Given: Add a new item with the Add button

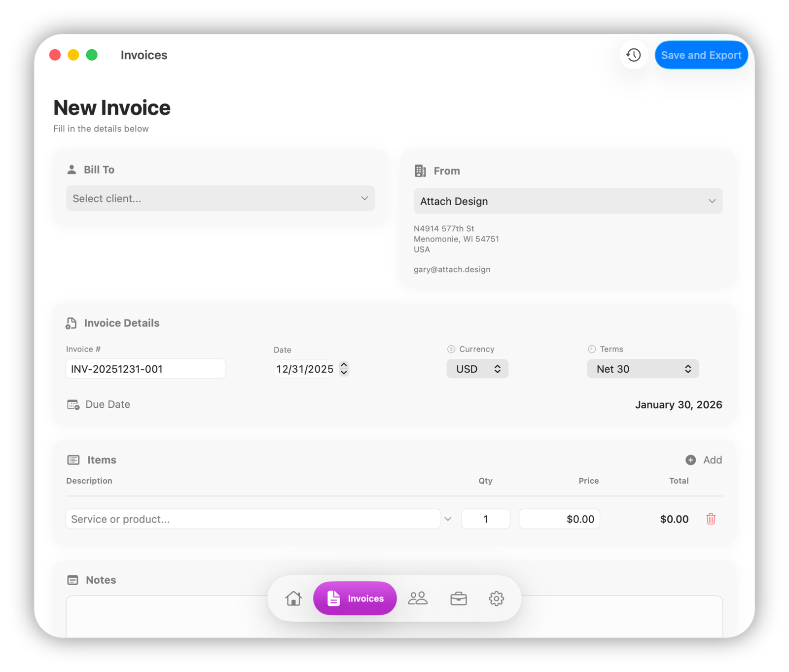Looking at the screenshot, I should click(x=703, y=460).
